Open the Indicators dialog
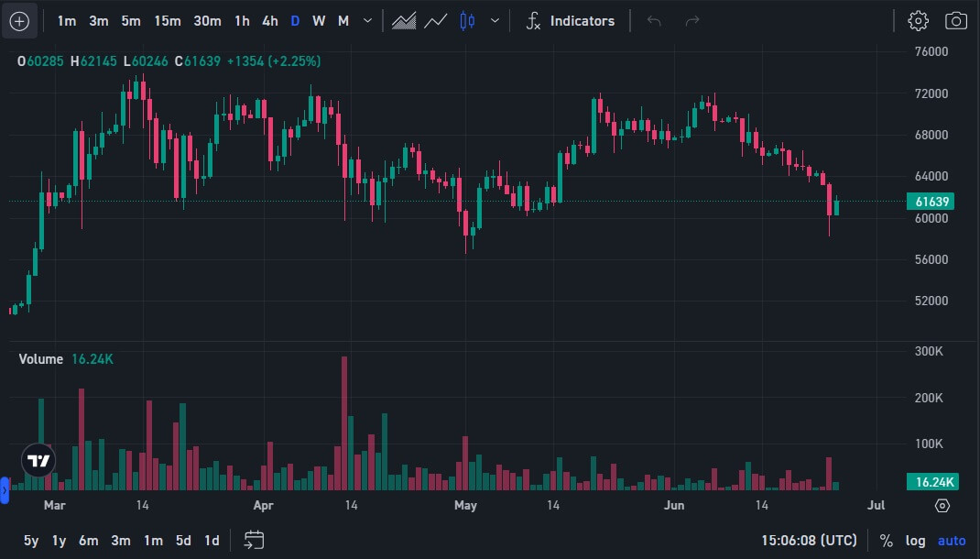Screen dimensions: 980x559 [570, 21]
